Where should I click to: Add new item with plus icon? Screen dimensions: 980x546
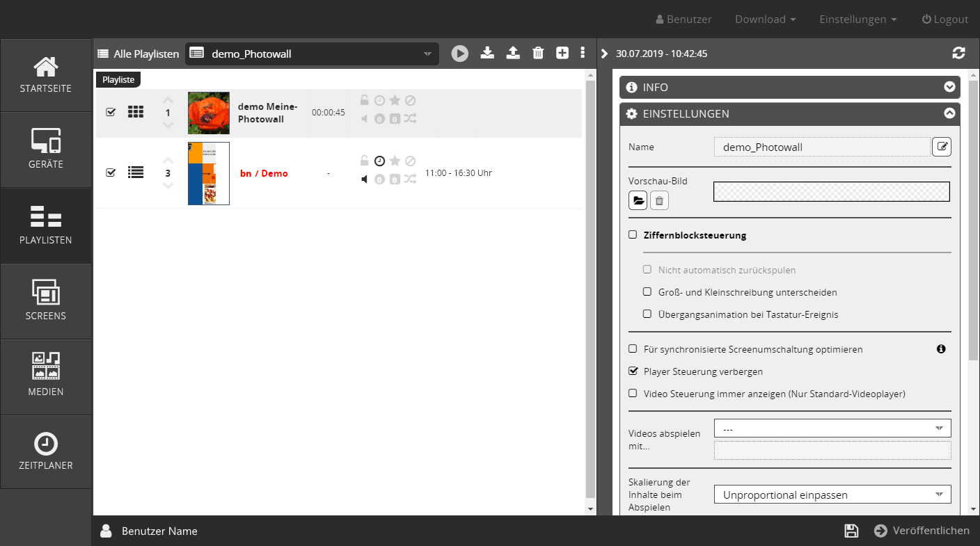tap(562, 53)
